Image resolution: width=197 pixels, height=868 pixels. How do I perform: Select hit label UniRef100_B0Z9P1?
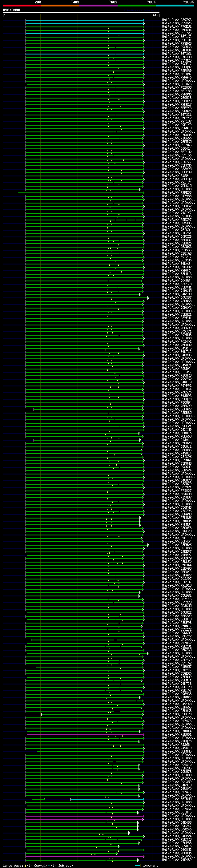tap(177, 487)
